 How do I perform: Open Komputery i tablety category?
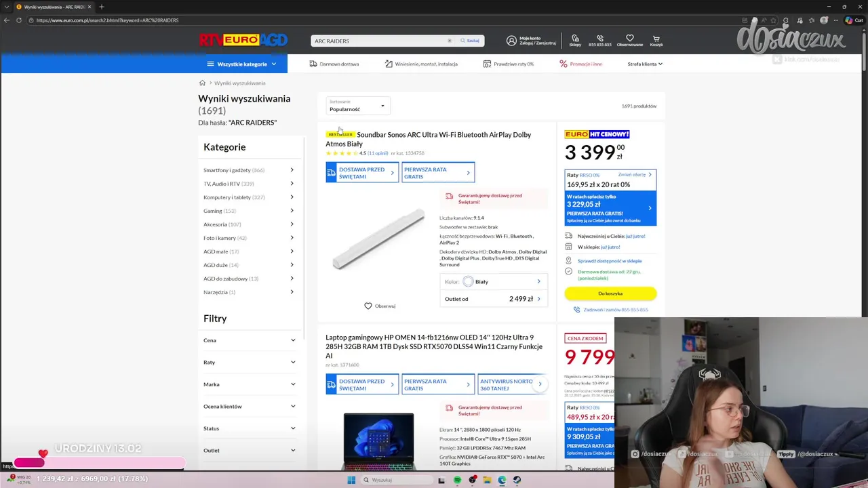pos(249,197)
